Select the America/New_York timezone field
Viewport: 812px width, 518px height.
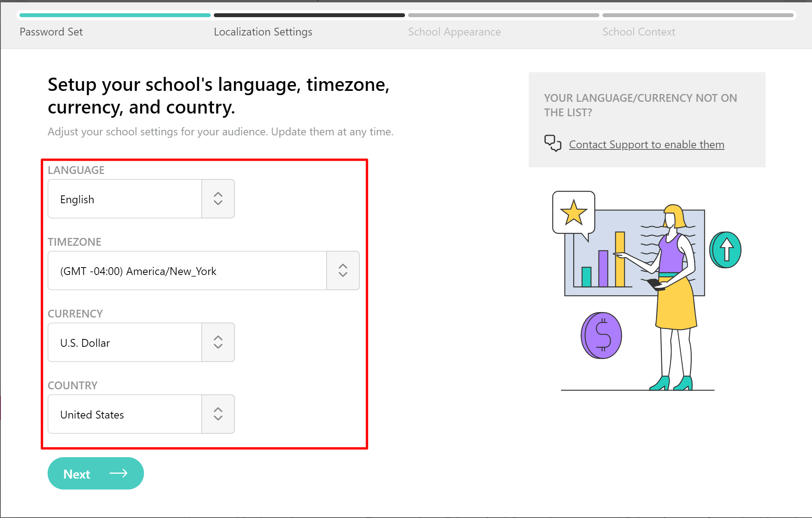coord(187,271)
